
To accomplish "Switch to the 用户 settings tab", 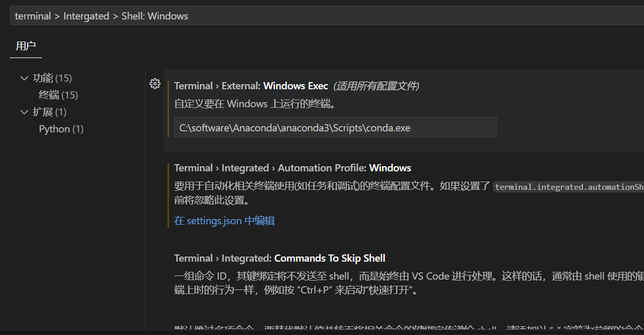I will pyautogui.click(x=26, y=46).
